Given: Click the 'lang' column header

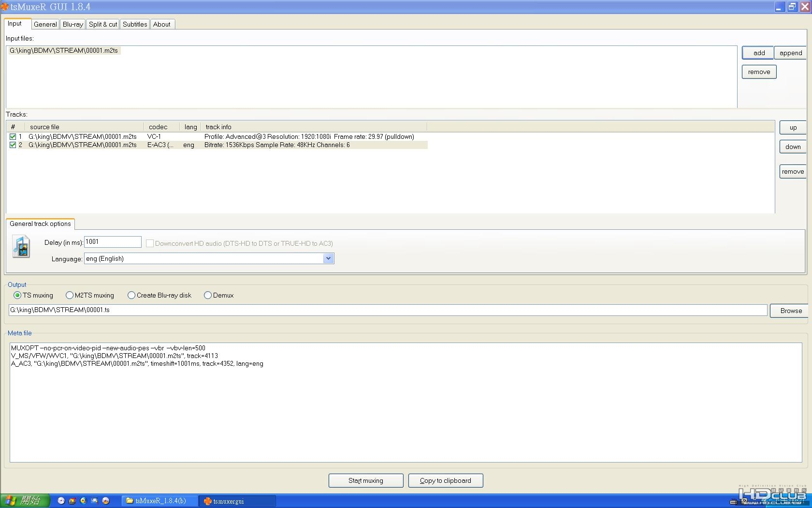Looking at the screenshot, I should [190, 127].
